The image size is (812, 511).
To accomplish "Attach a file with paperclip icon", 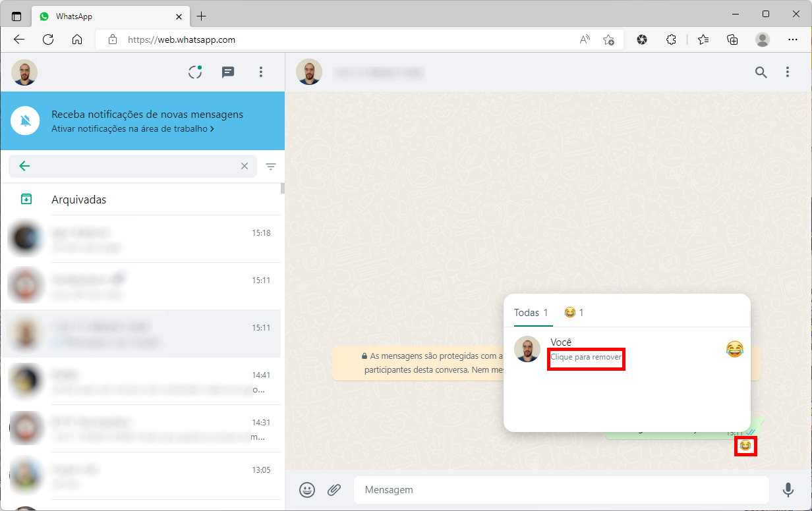I will coord(334,490).
